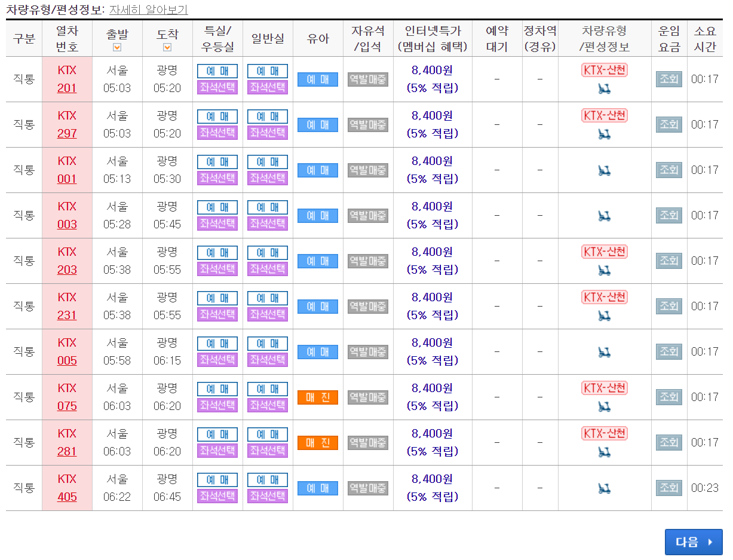The height and width of the screenshot is (560, 733).
Task: Click 차량유형/편성정보 column header
Action: pyautogui.click(x=605, y=39)
